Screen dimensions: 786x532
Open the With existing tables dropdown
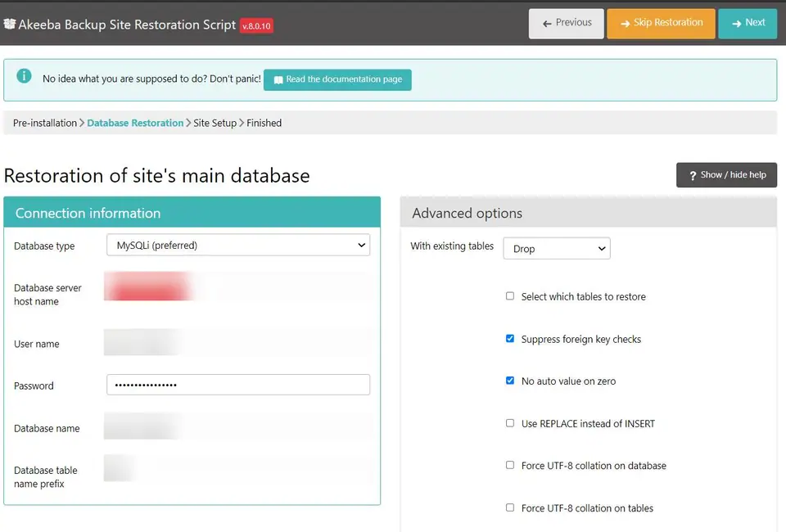[x=557, y=249]
